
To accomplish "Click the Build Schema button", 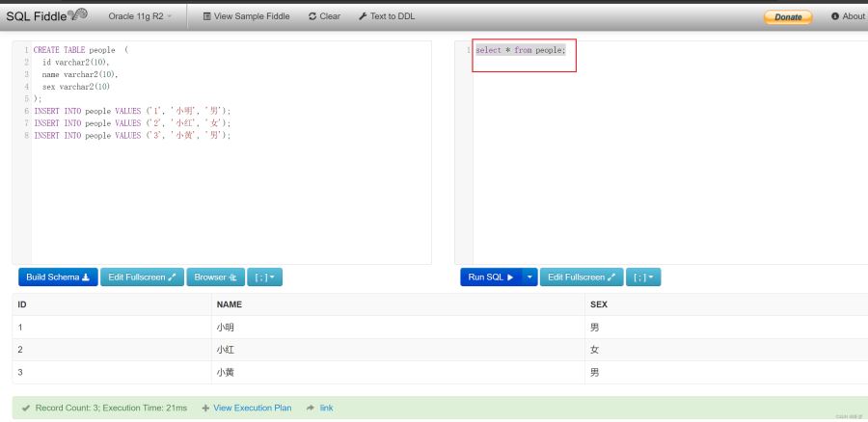I will click(x=58, y=277).
